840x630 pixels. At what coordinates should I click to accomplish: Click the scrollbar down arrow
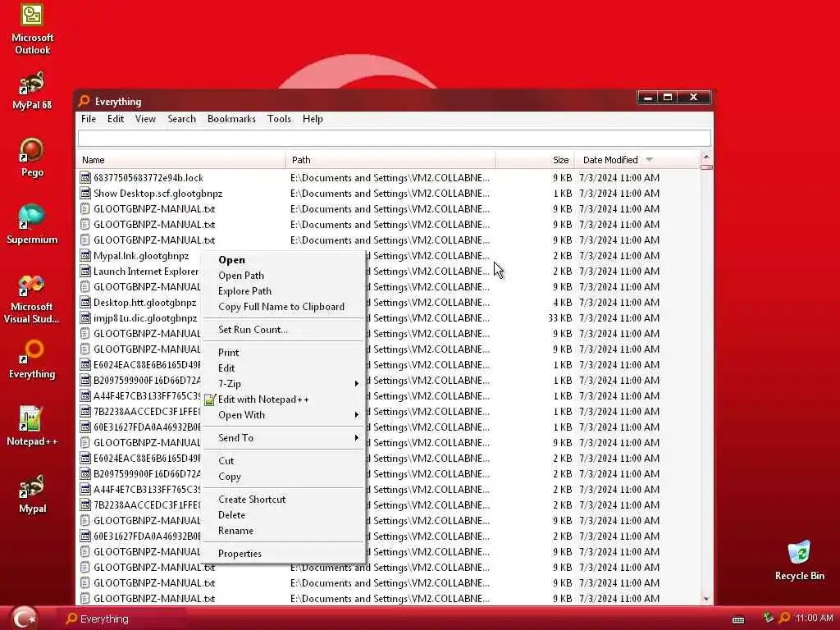706,598
